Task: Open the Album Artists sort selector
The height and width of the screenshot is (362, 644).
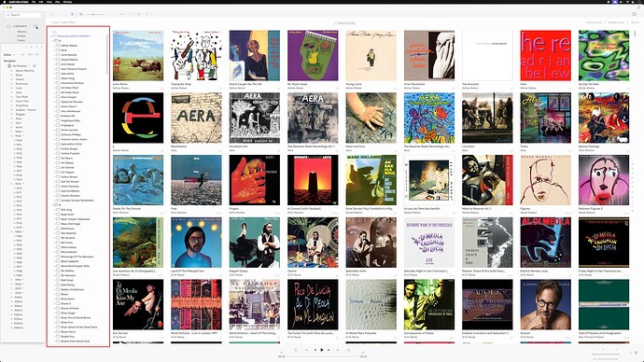Action: click(x=345, y=23)
